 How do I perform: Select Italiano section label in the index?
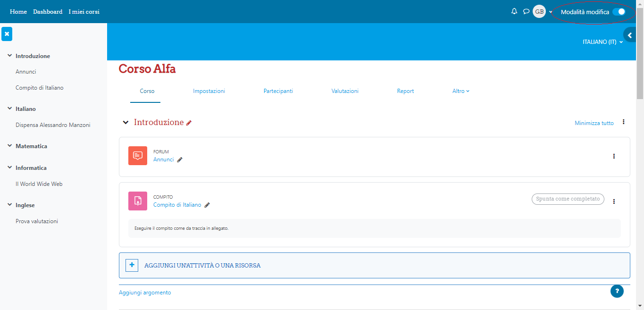tap(25, 109)
